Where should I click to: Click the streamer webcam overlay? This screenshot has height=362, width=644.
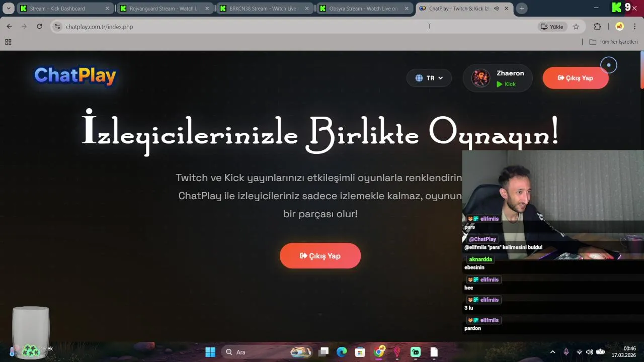pyautogui.click(x=553, y=205)
